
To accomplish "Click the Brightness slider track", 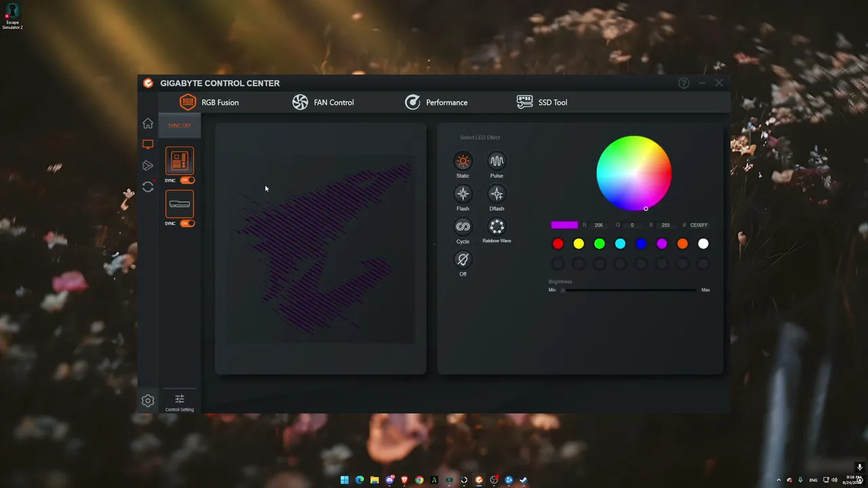I will pyautogui.click(x=629, y=290).
